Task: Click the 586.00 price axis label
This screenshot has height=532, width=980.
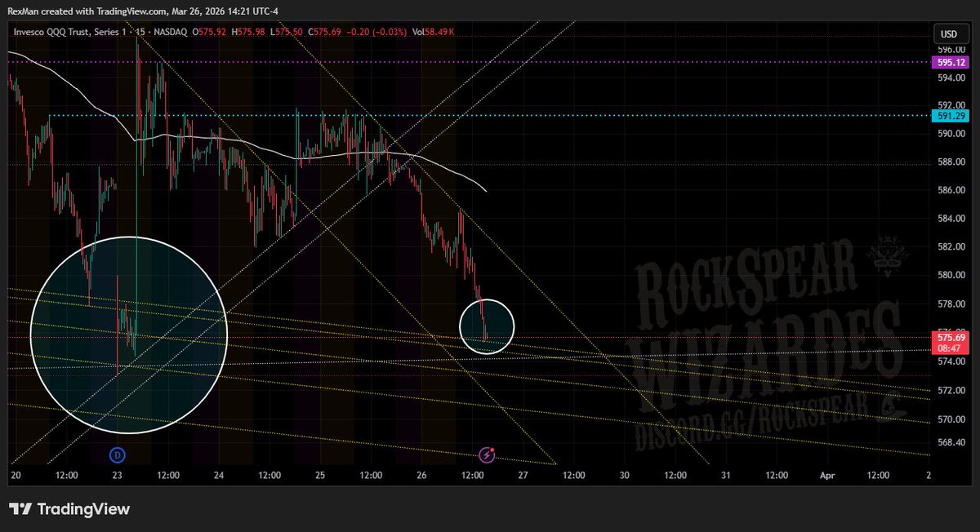Action: (x=950, y=190)
